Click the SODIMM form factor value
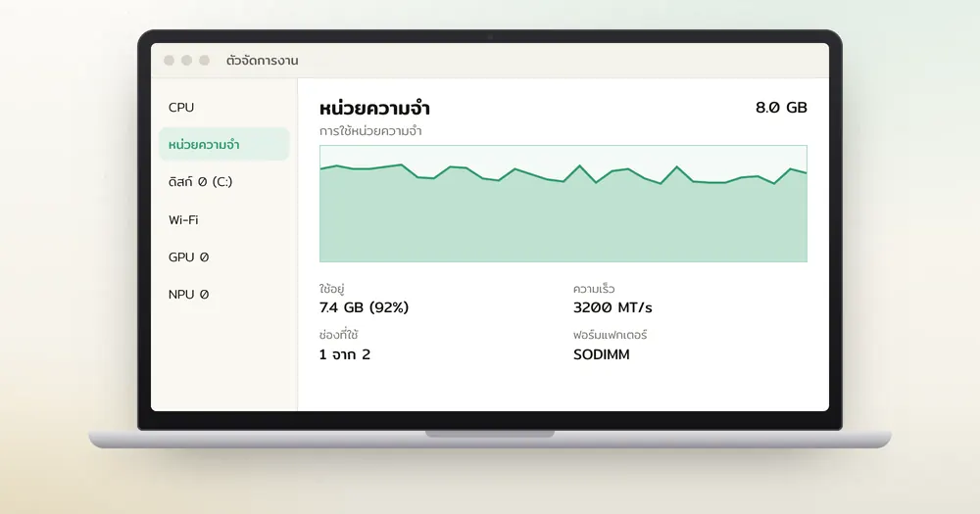Image resolution: width=980 pixels, height=514 pixels. pyautogui.click(x=602, y=354)
